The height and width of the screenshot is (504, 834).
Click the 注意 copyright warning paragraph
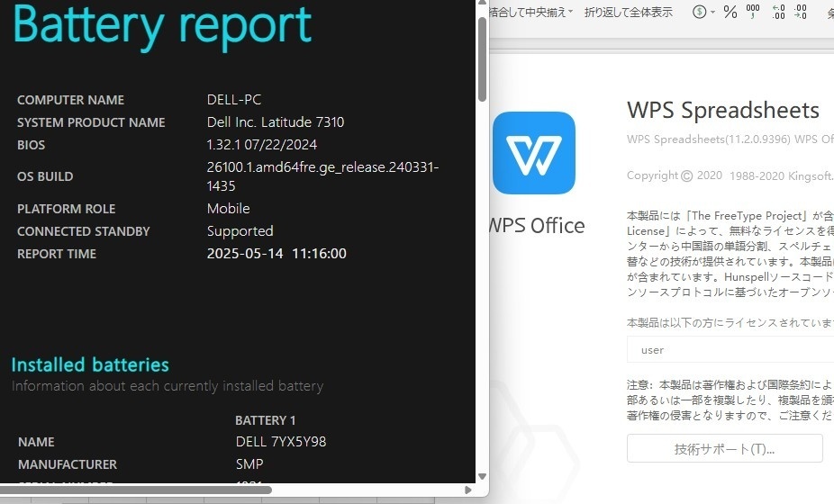pos(730,400)
